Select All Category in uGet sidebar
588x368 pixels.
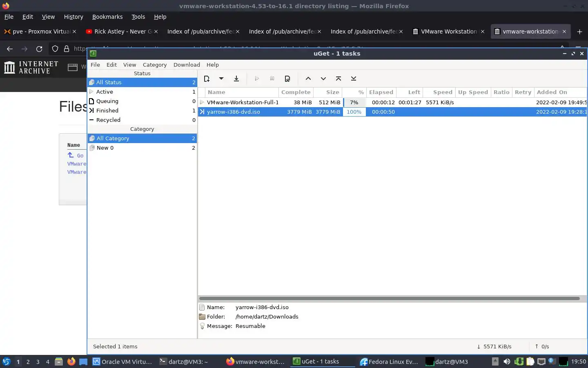pyautogui.click(x=142, y=138)
